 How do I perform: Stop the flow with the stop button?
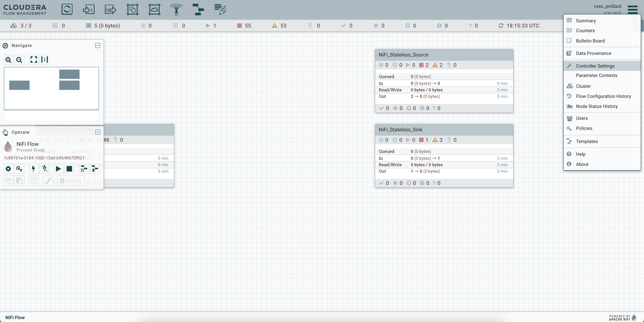(69, 169)
